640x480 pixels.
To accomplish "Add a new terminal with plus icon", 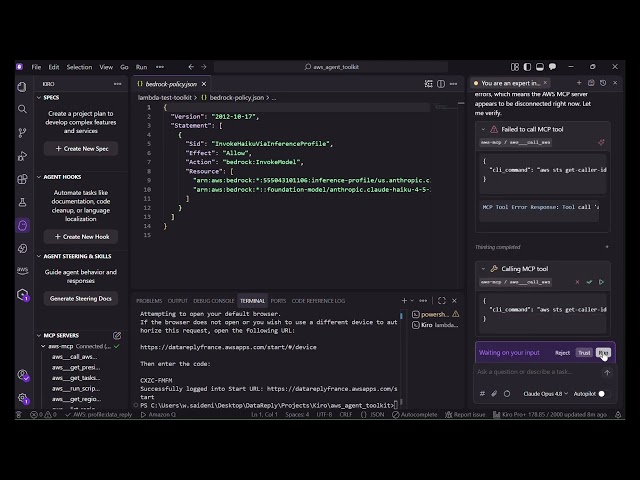I will (x=404, y=301).
